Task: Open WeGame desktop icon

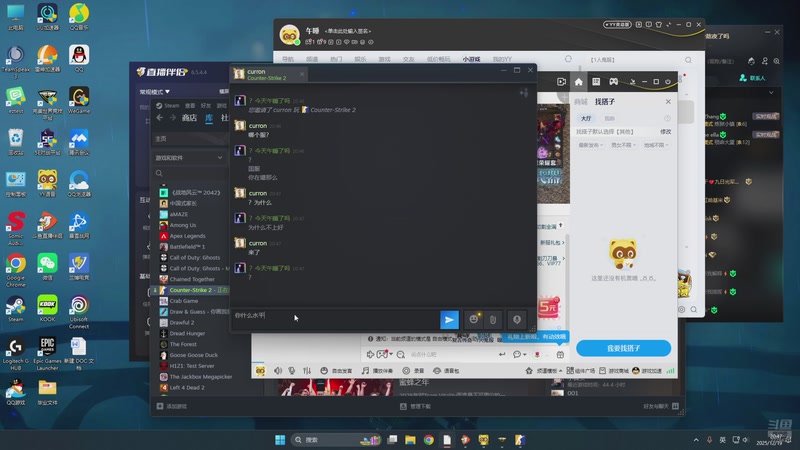Action: (79, 101)
